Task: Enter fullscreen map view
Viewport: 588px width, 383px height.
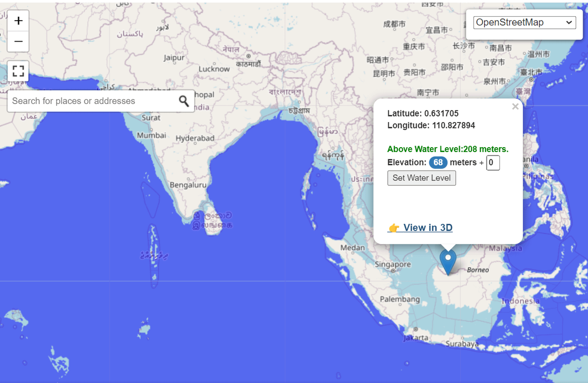Action: pyautogui.click(x=18, y=71)
